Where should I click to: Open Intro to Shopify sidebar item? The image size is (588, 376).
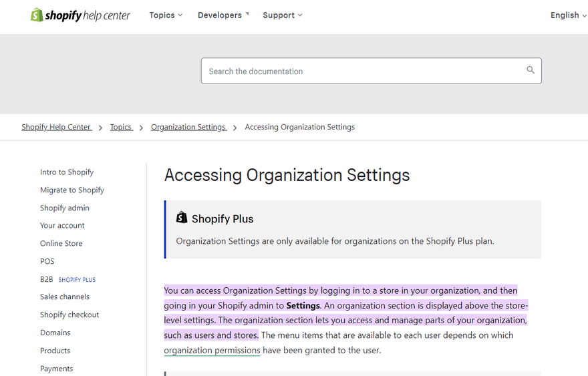click(67, 172)
